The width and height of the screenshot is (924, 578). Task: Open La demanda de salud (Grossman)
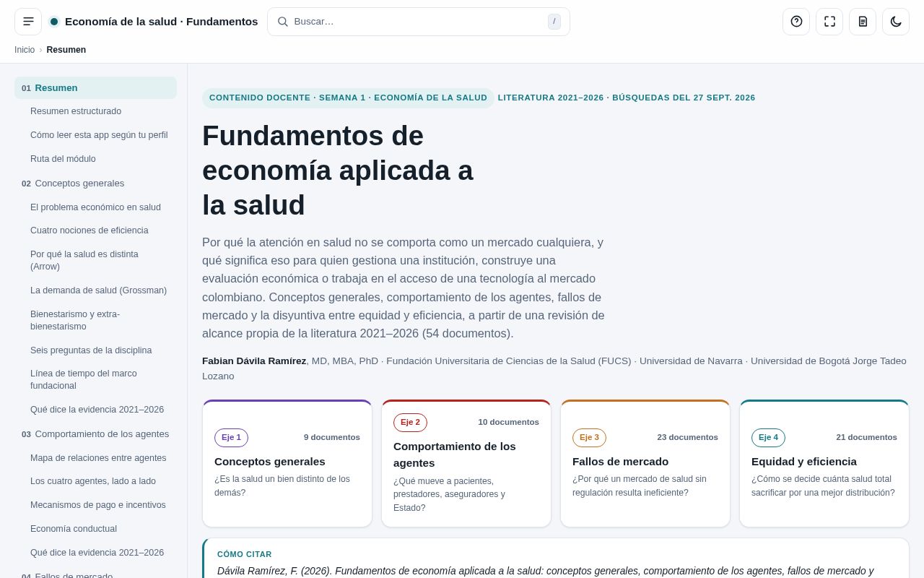click(x=98, y=290)
